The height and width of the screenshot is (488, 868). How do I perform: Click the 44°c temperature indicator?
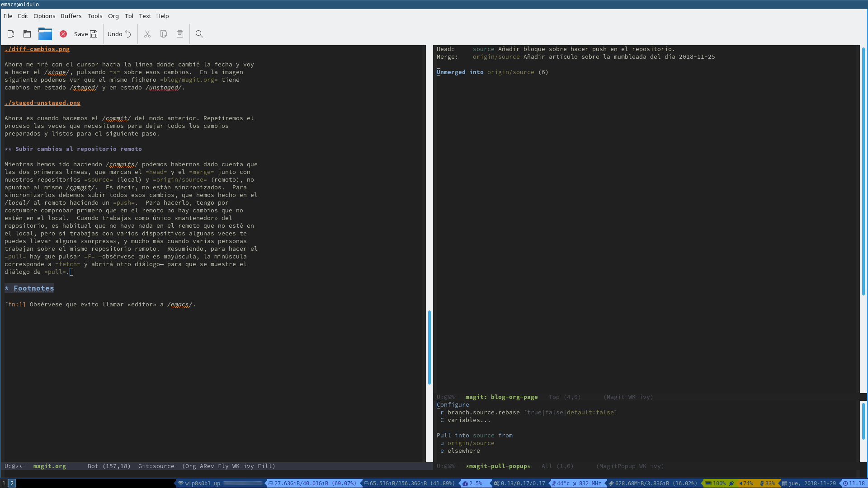point(576,483)
